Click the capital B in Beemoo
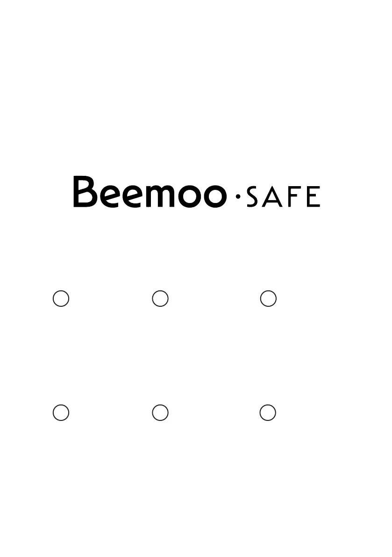 85,192
